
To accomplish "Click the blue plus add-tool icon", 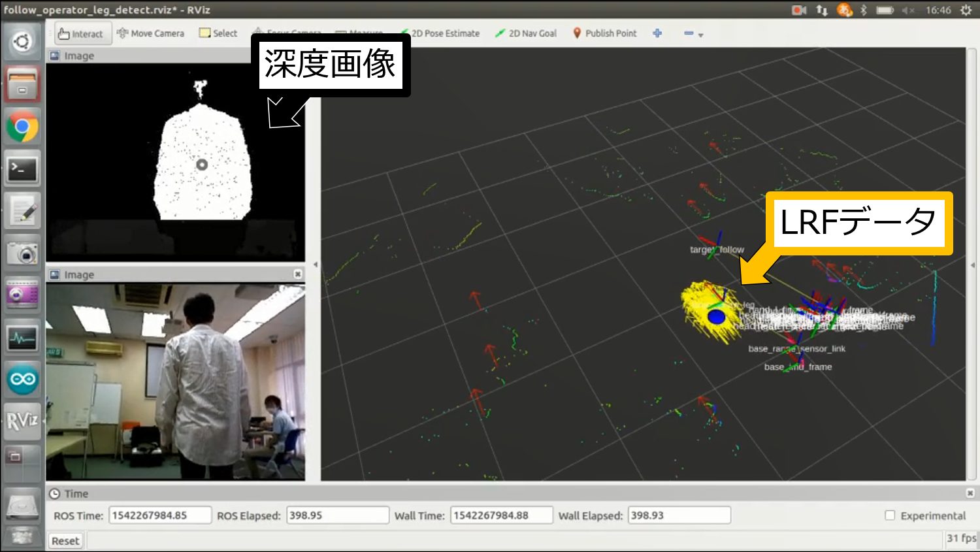I will [657, 33].
